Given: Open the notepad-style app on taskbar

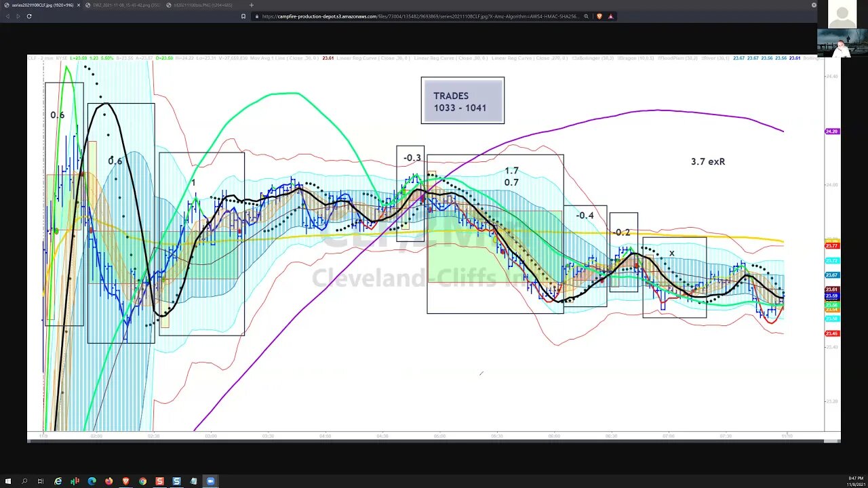Looking at the screenshot, I should (193, 481).
